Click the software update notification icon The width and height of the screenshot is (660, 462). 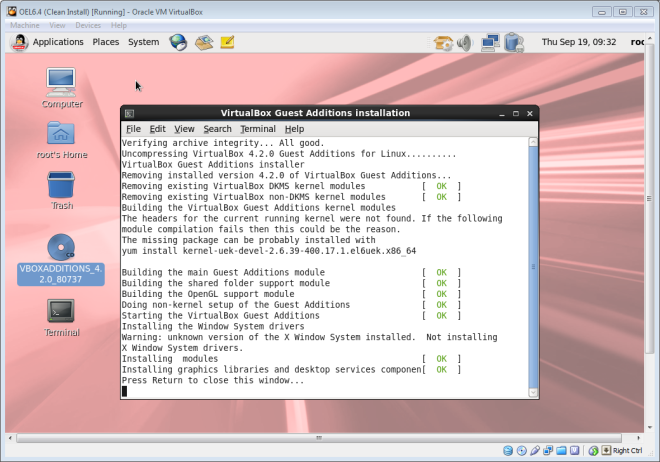pos(443,42)
